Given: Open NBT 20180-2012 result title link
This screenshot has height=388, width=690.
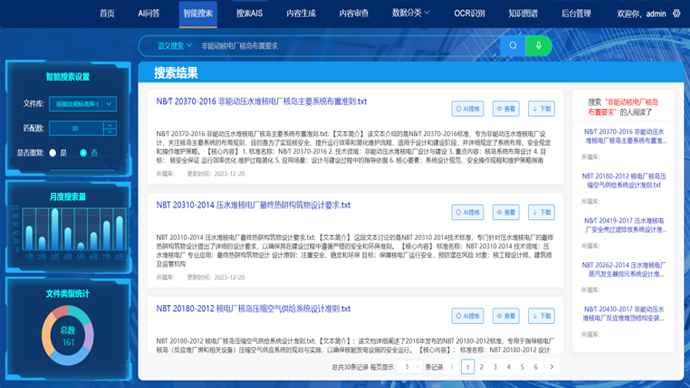Looking at the screenshot, I should (253, 309).
